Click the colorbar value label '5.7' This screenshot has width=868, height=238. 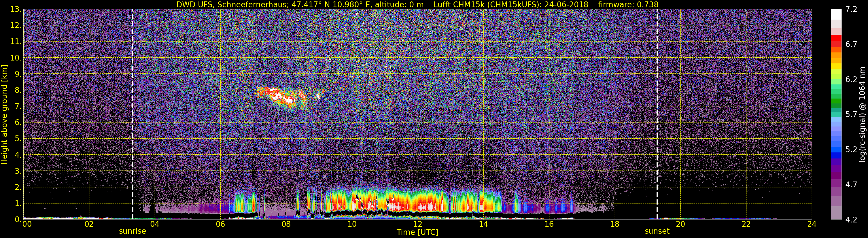(x=851, y=115)
